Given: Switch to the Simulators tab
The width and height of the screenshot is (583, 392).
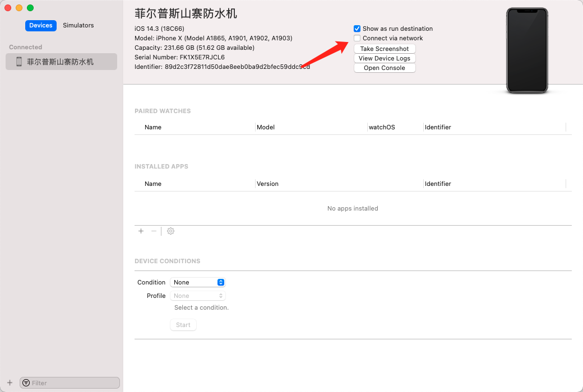Looking at the screenshot, I should coord(78,25).
